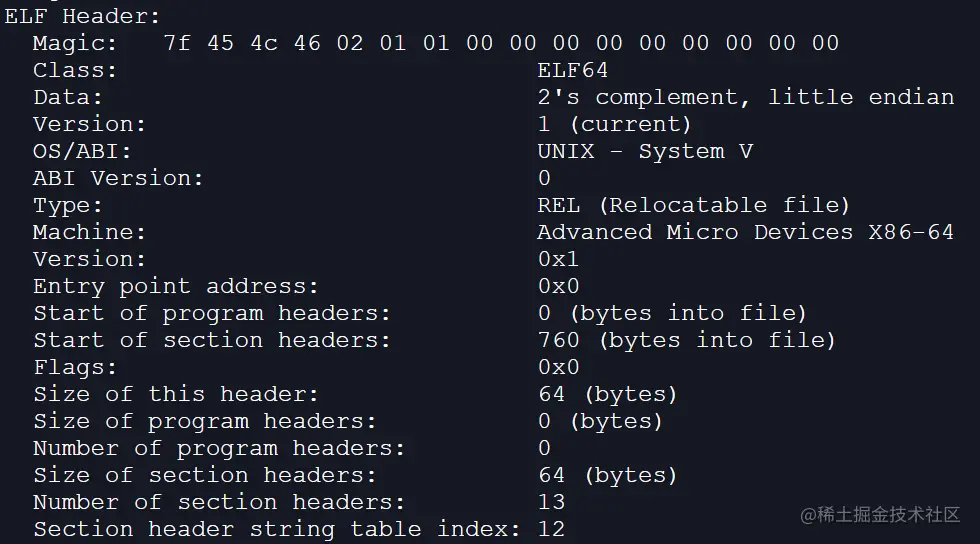Click "Advanced Micro Devices X86-64" text
The height and width of the screenshot is (544, 980).
(745, 232)
